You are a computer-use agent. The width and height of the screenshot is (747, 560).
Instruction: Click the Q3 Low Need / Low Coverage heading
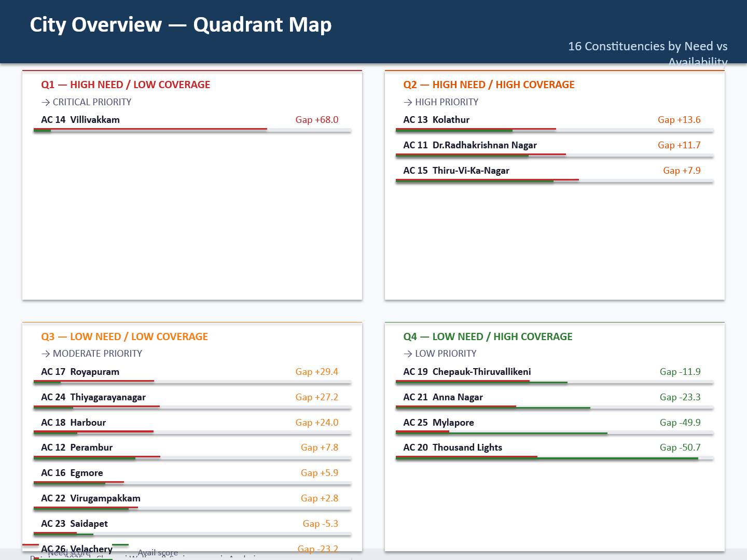125,337
